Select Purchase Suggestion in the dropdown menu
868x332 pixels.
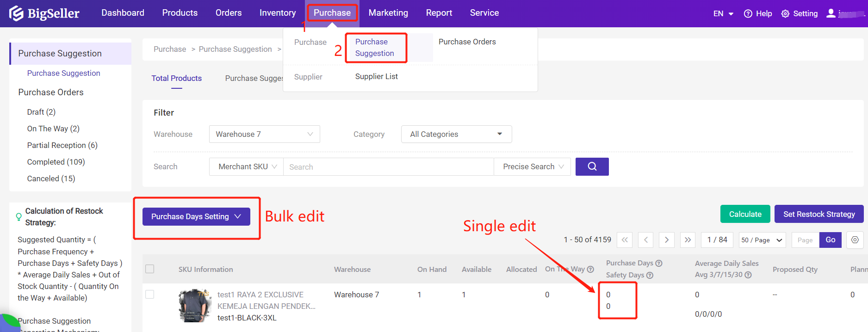(375, 48)
